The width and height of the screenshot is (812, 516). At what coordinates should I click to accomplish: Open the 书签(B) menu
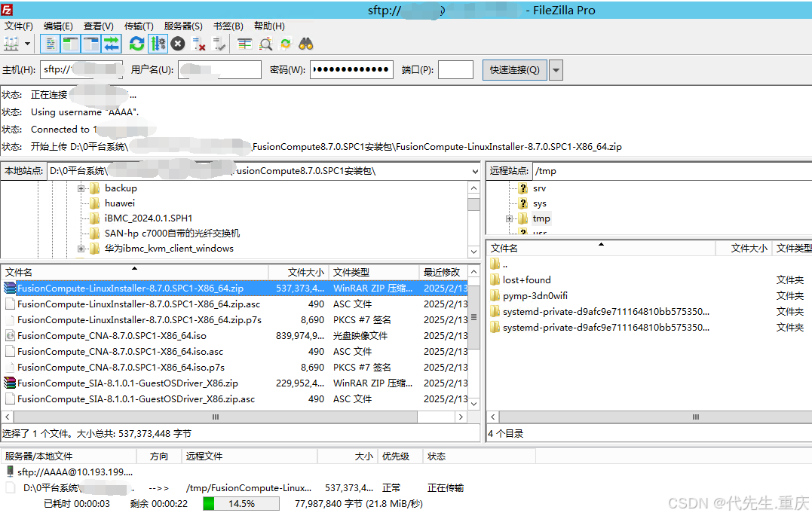[228, 25]
